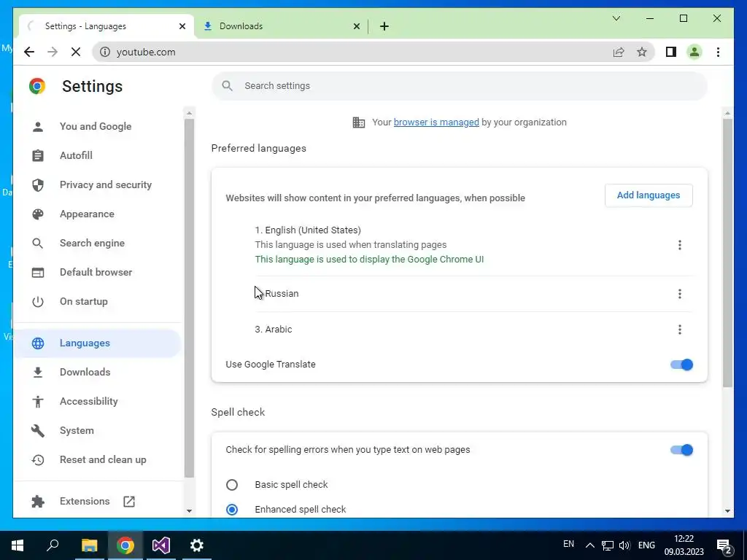Close the Downloads tab
Viewport: 747px width, 560px height.
(x=356, y=26)
